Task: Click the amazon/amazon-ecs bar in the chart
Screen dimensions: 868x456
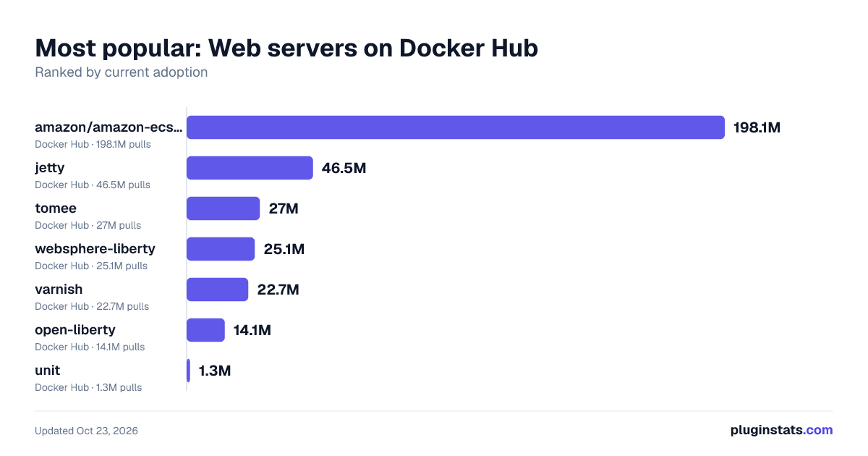Action: pos(456,127)
